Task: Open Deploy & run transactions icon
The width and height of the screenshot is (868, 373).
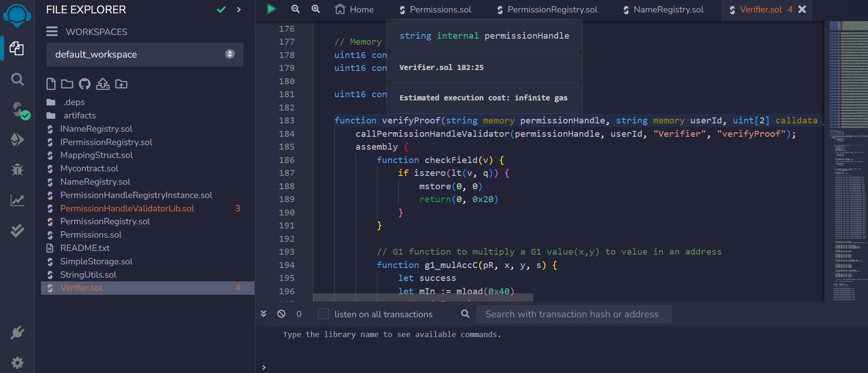Action: point(17,140)
